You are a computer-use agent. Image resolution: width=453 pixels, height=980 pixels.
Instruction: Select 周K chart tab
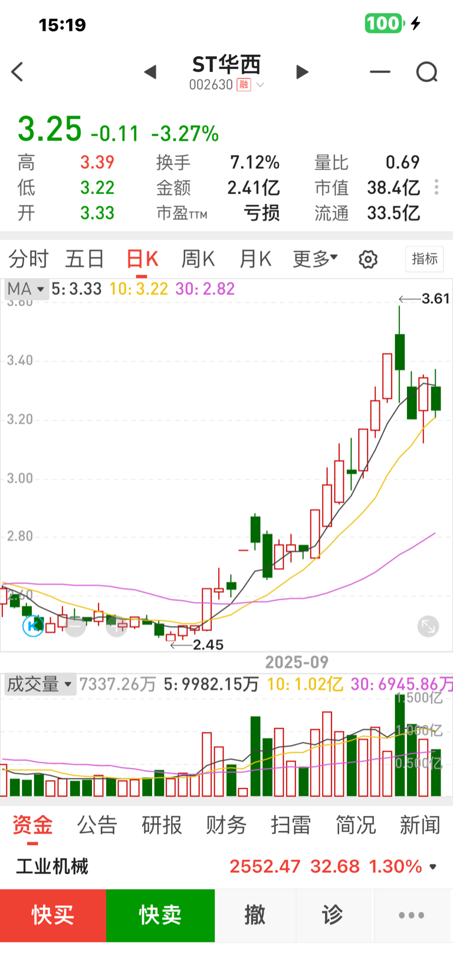(198, 259)
